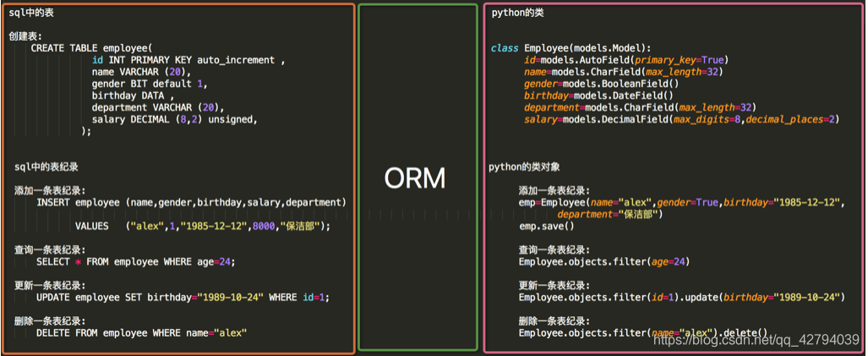The height and width of the screenshot is (356, 868).
Task: Click the 'VALUES ("alex",1,...)' line
Action: [x=203, y=226]
